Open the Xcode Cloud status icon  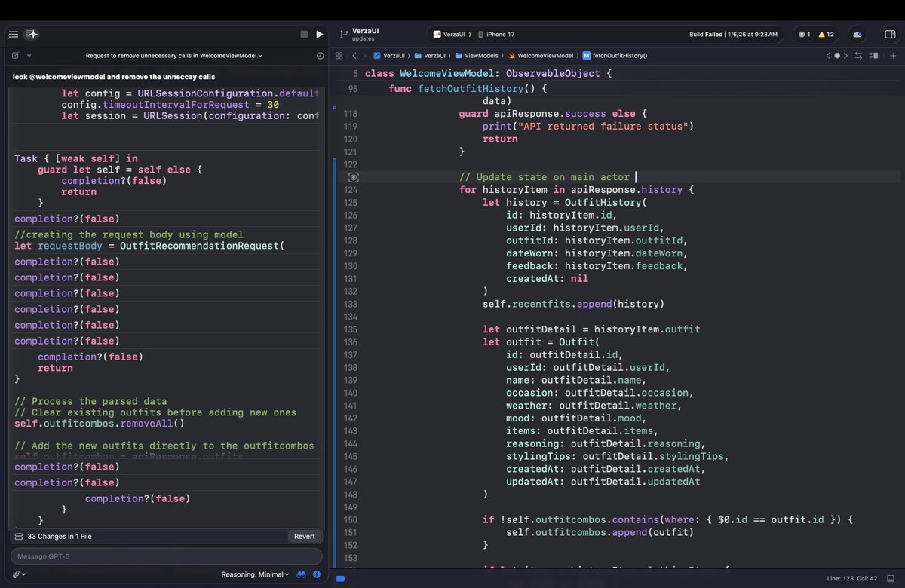pyautogui.click(x=857, y=35)
